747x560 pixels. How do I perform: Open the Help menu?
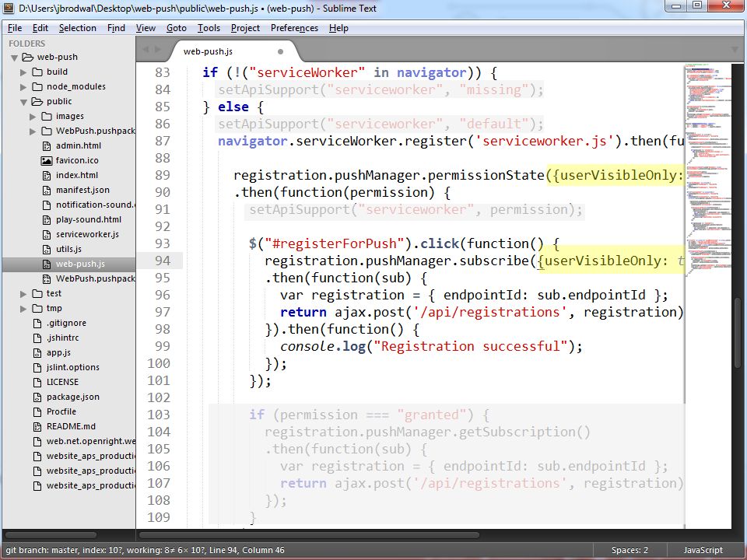(x=338, y=28)
